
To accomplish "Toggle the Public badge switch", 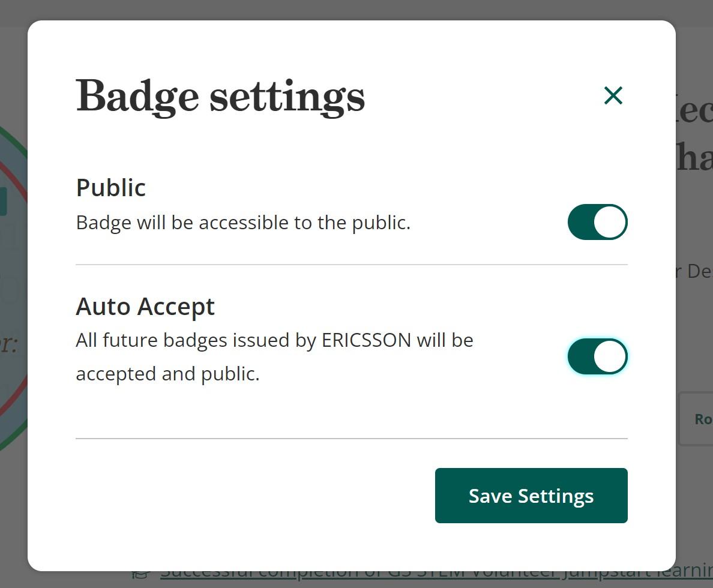I will point(597,222).
